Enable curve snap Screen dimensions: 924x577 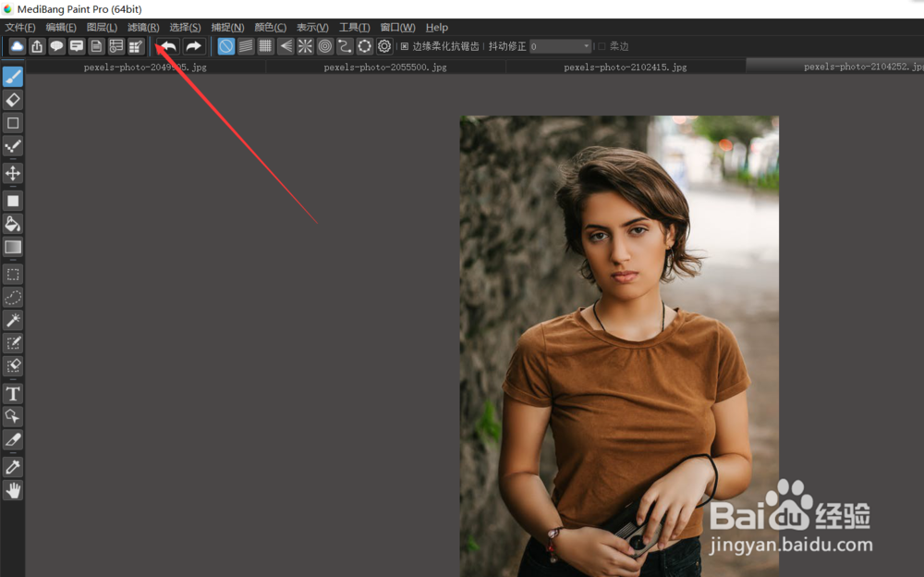(346, 46)
